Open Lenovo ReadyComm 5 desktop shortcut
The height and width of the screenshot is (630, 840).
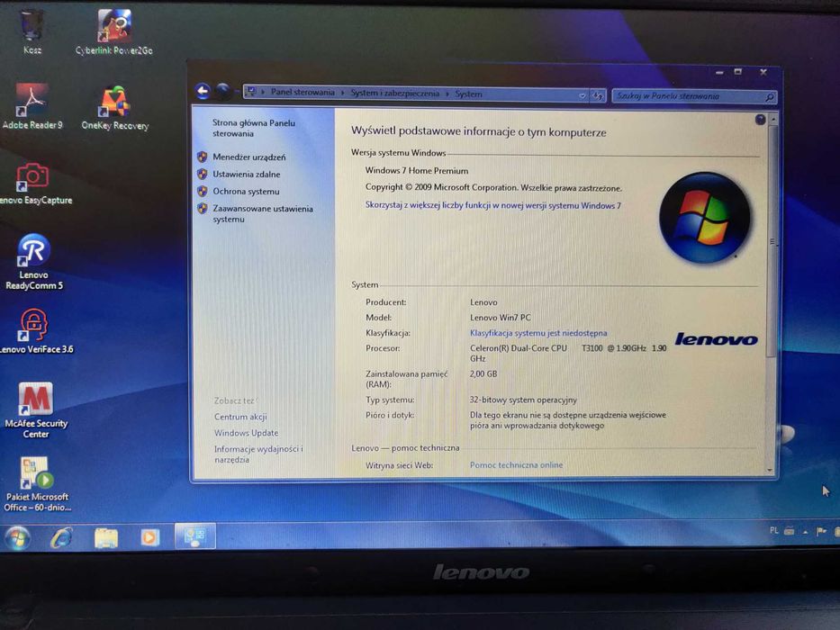click(33, 261)
